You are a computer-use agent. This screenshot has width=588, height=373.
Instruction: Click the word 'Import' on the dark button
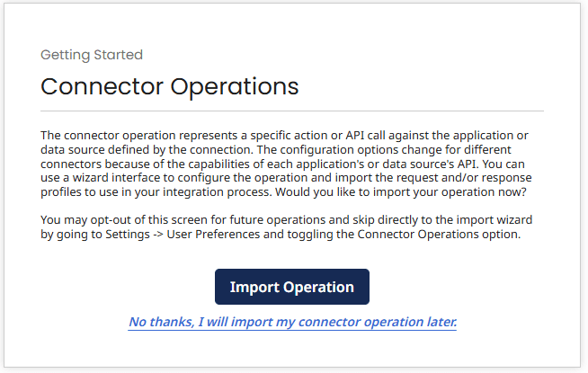click(x=254, y=287)
